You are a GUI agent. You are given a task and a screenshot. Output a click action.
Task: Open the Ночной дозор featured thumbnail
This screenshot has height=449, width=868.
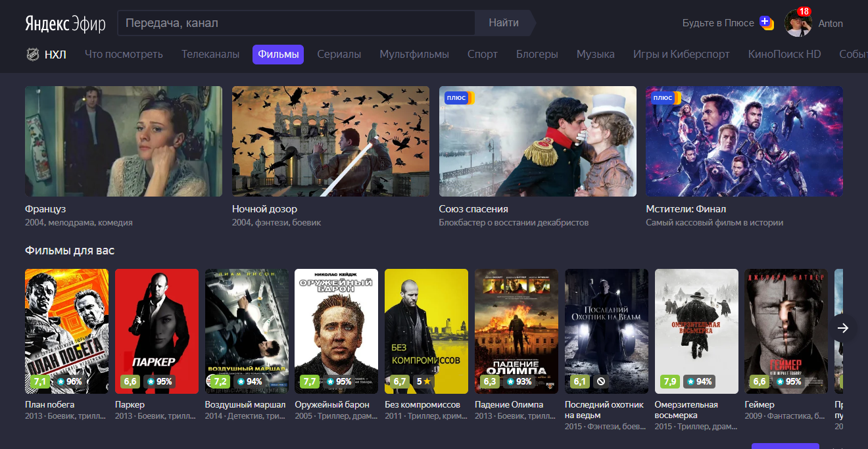tap(331, 141)
